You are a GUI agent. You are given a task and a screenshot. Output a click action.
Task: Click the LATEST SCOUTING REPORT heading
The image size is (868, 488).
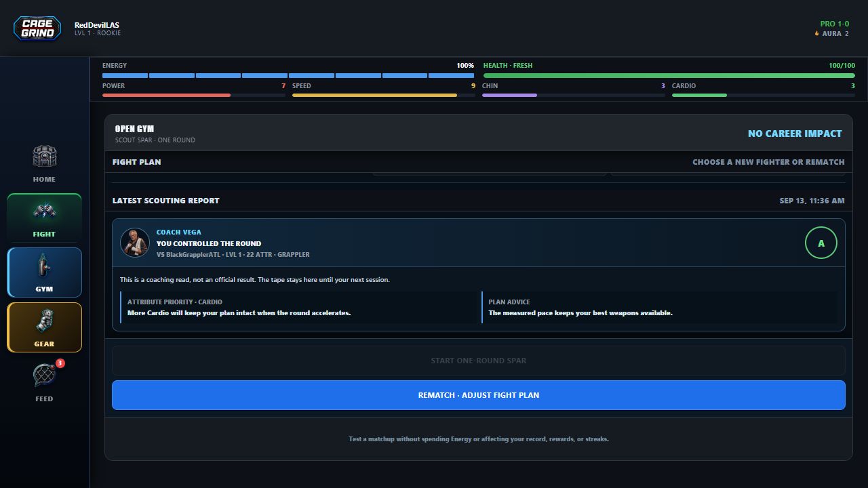point(166,201)
